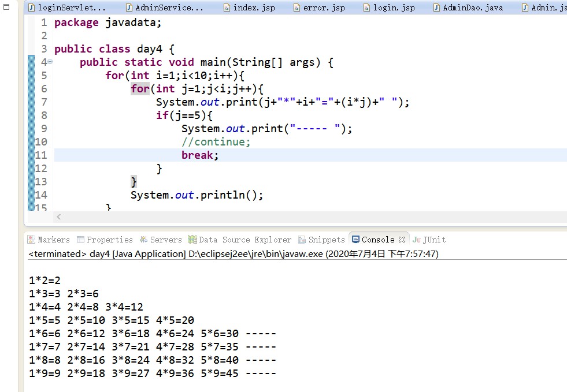
Task: Switch to AdminDao.java editor tab
Action: click(468, 8)
